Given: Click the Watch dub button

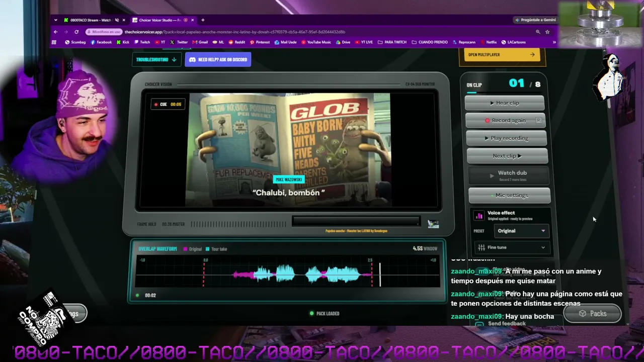Looking at the screenshot, I should 508,175.
